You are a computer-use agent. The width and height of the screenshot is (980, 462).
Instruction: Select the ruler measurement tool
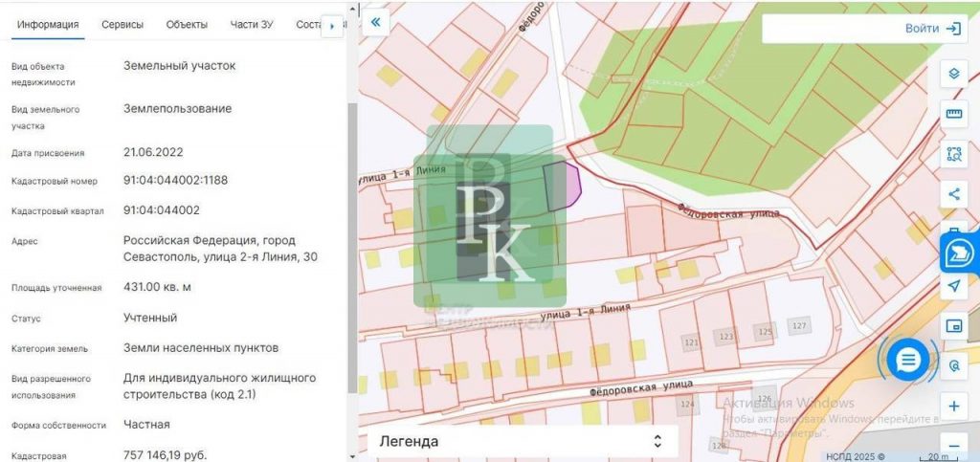pos(953,115)
